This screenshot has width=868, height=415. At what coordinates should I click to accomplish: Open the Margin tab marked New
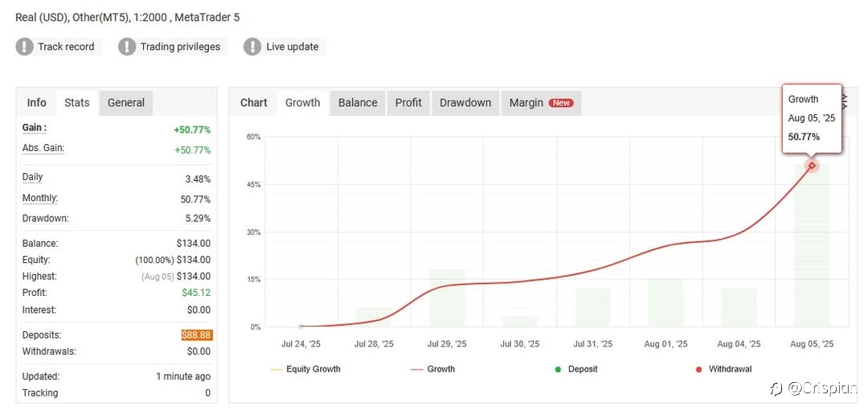(541, 103)
